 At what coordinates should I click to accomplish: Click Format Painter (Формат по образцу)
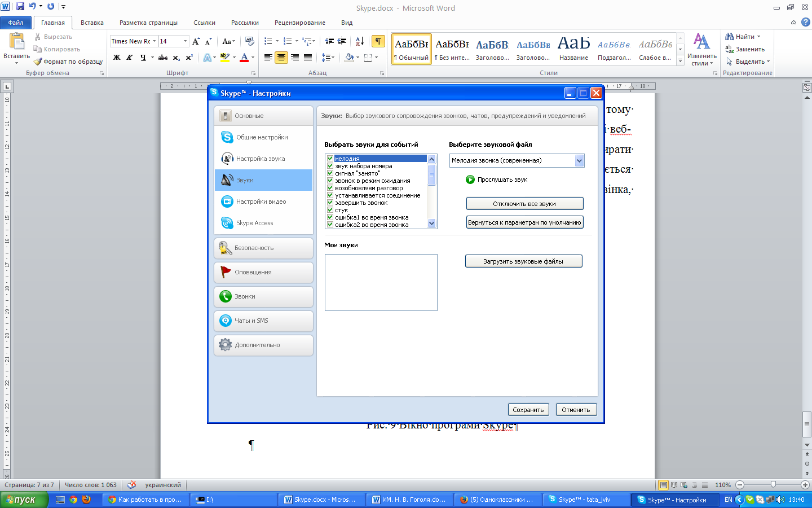click(68, 62)
